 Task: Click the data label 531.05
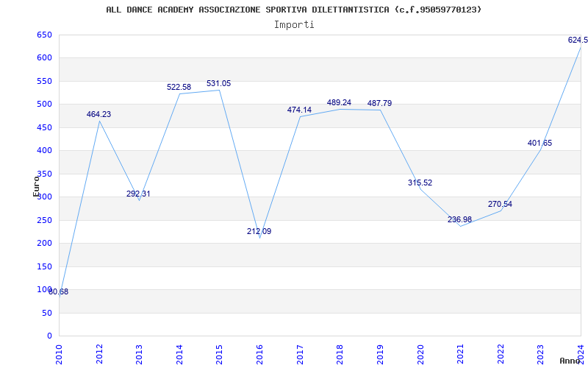pos(218,84)
